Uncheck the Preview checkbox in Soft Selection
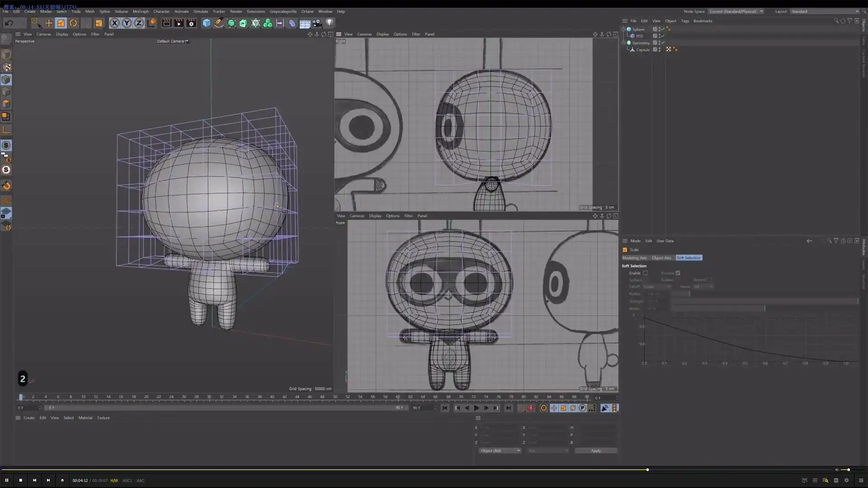The height and width of the screenshot is (488, 868). pyautogui.click(x=678, y=273)
